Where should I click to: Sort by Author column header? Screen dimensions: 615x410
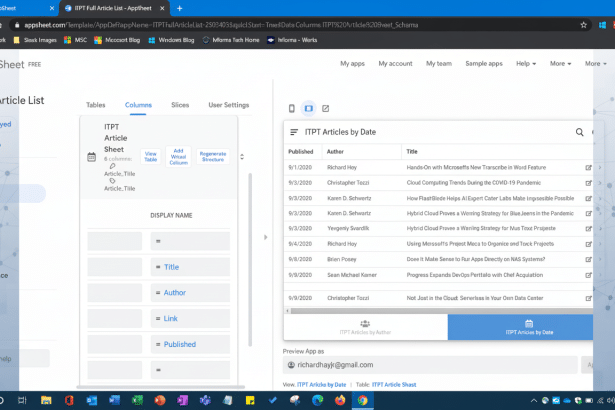335,152
